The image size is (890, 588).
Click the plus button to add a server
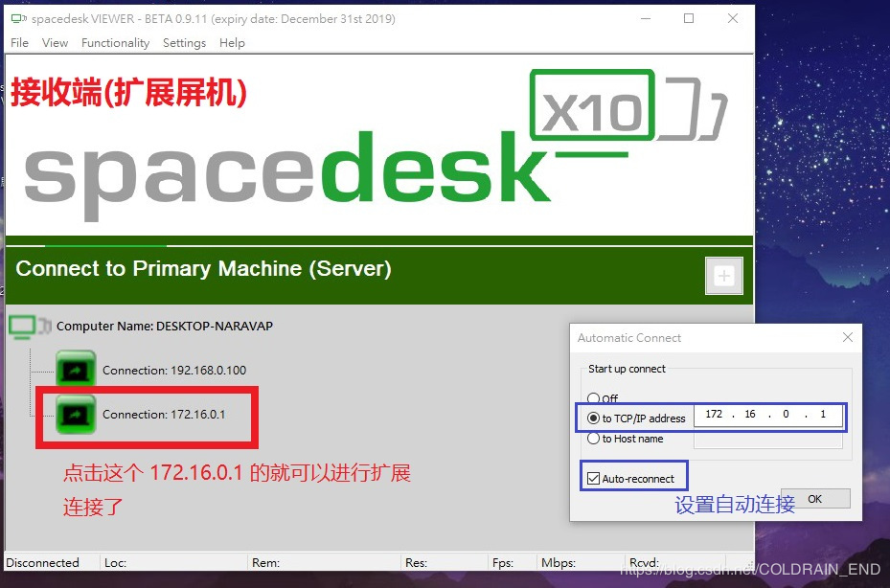point(723,276)
